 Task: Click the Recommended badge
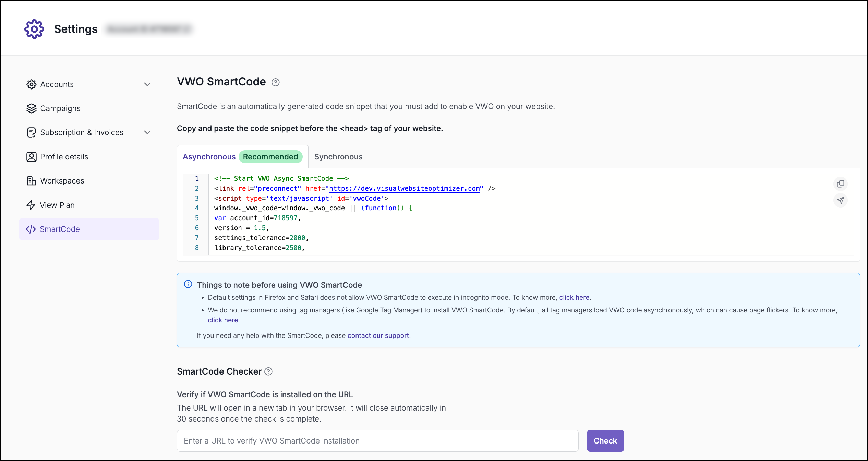[270, 157]
